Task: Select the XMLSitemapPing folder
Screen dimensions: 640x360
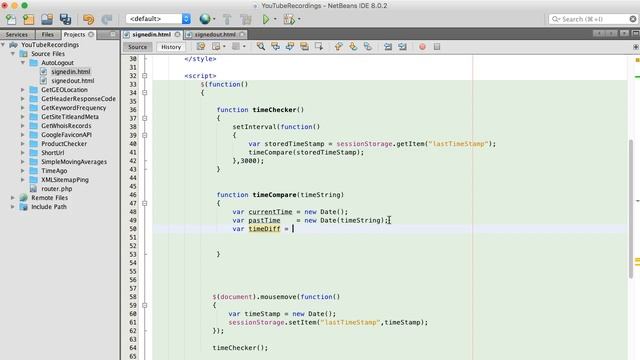Action: click(x=64, y=180)
